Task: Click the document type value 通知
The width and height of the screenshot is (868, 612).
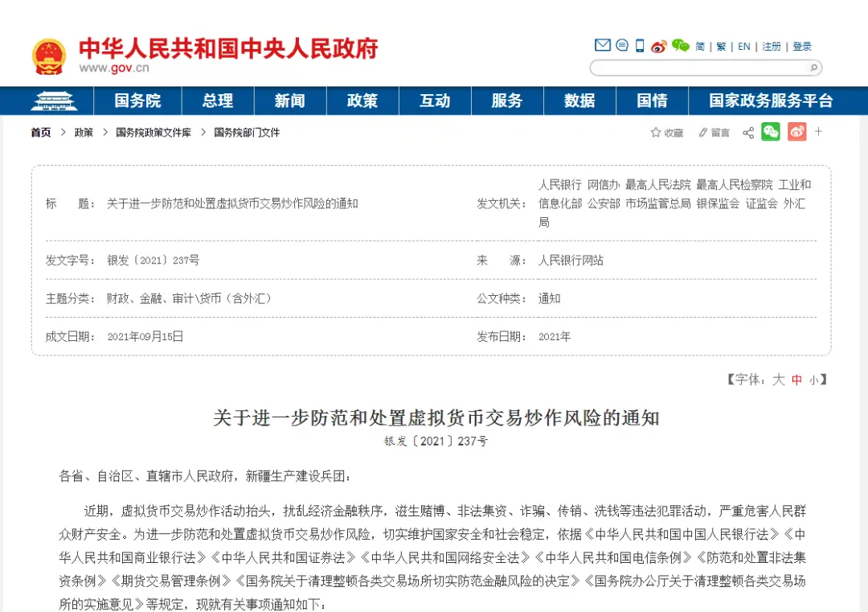Action: (549, 298)
